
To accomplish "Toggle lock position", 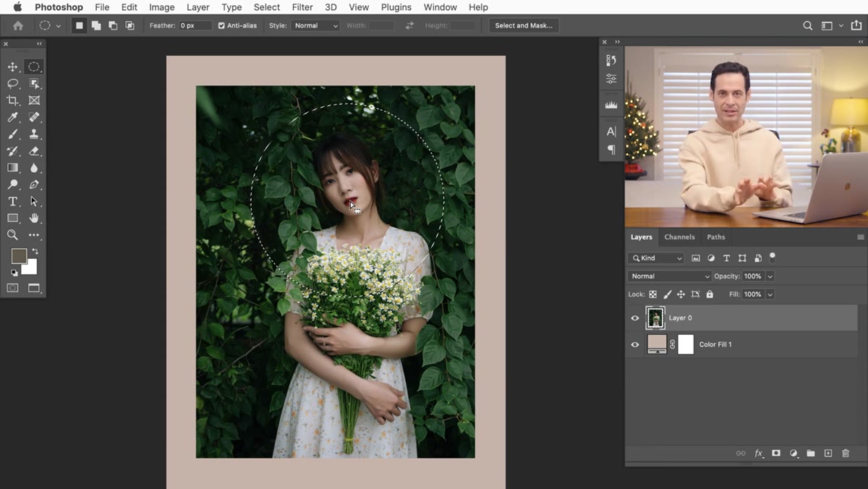I will pos(681,294).
